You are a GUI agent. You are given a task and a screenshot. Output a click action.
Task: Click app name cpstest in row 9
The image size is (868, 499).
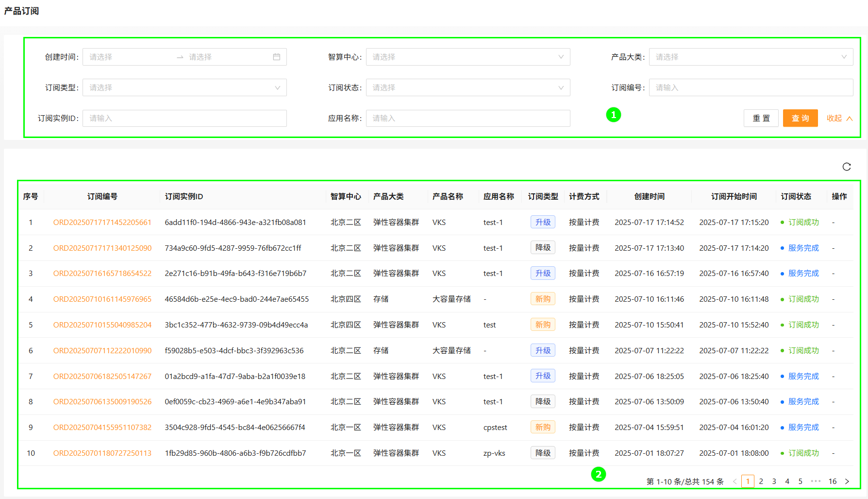495,427
